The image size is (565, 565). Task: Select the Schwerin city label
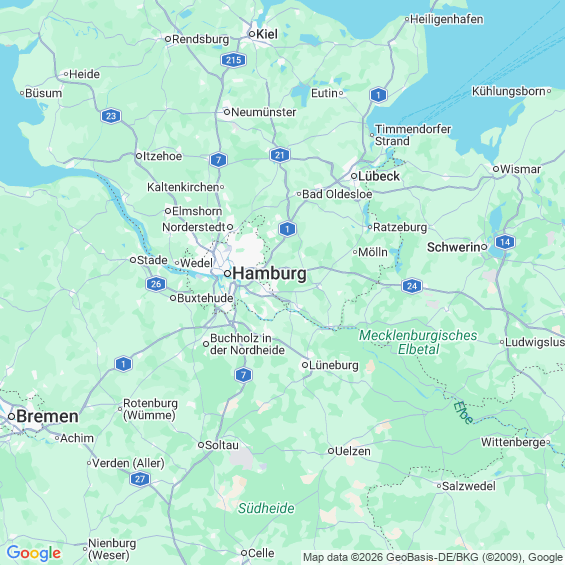454,247
